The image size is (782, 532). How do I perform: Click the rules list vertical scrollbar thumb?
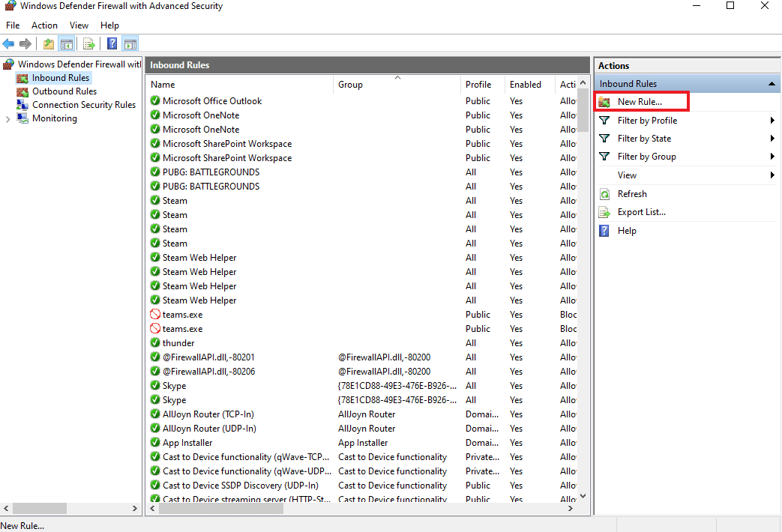click(583, 110)
